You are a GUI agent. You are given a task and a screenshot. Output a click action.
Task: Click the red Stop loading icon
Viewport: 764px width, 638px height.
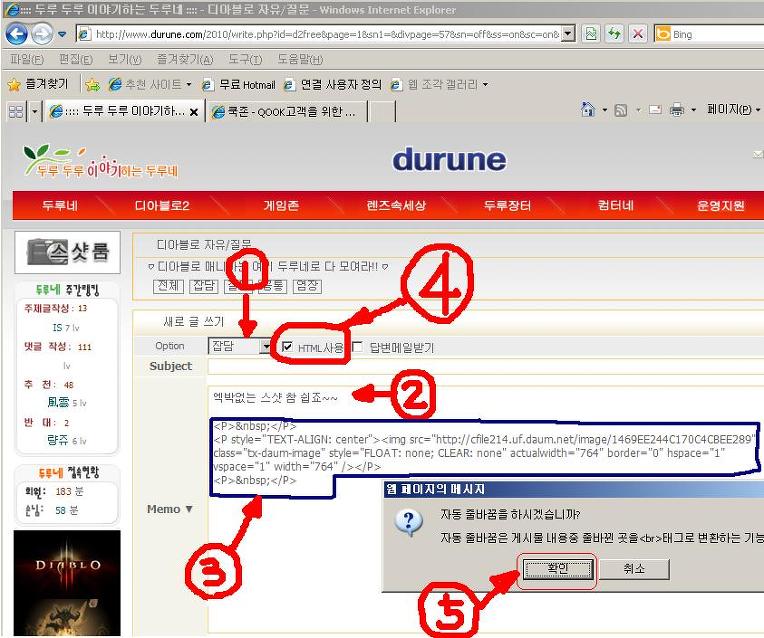point(638,34)
